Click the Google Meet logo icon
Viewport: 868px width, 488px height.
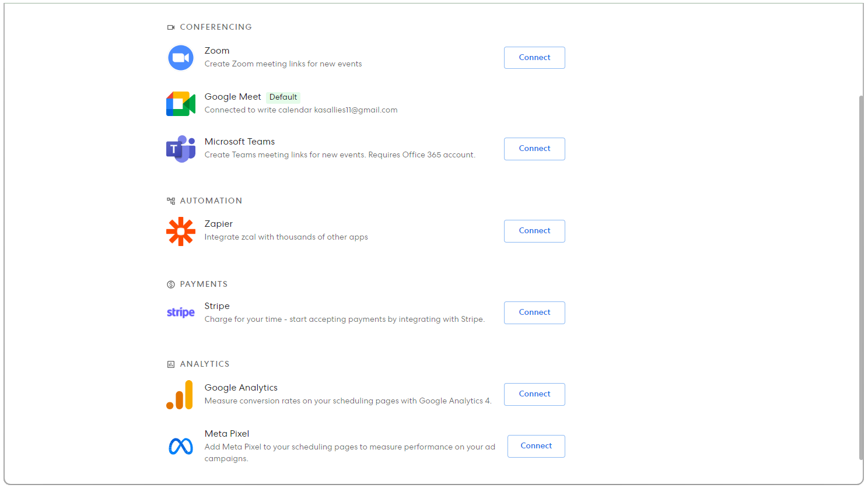[181, 104]
